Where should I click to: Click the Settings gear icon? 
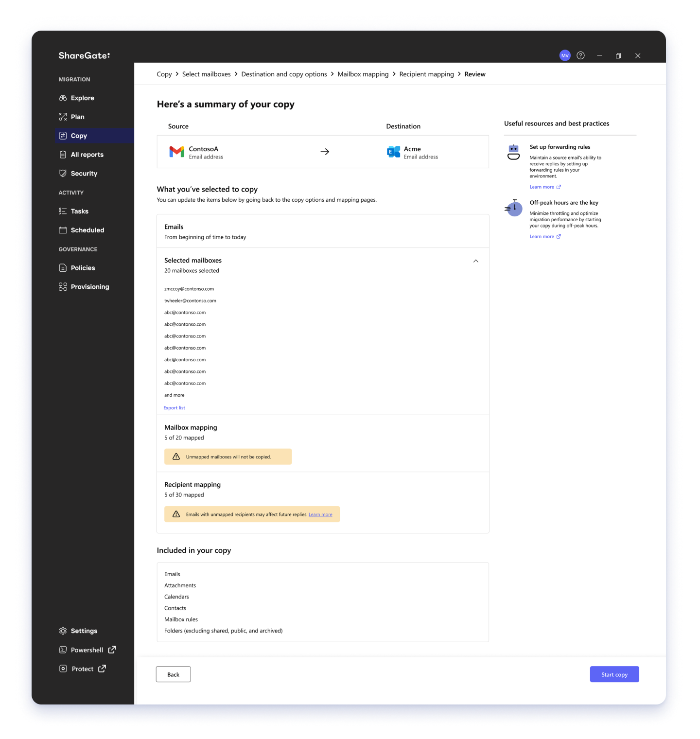tap(63, 631)
